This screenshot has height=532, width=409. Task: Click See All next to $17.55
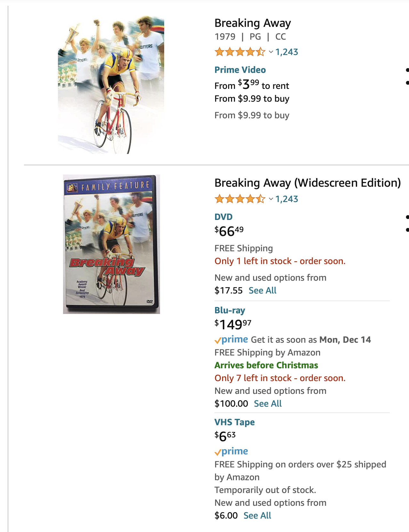point(262,290)
